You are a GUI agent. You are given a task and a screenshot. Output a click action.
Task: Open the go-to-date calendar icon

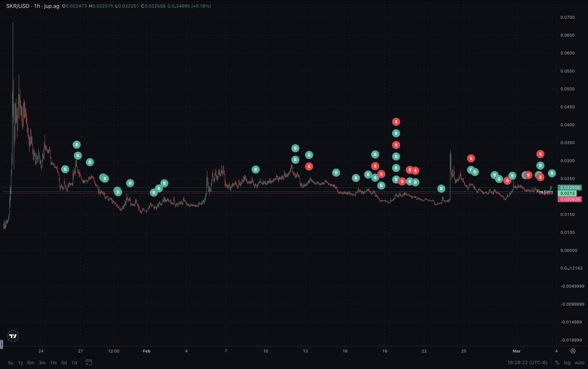[88, 363]
